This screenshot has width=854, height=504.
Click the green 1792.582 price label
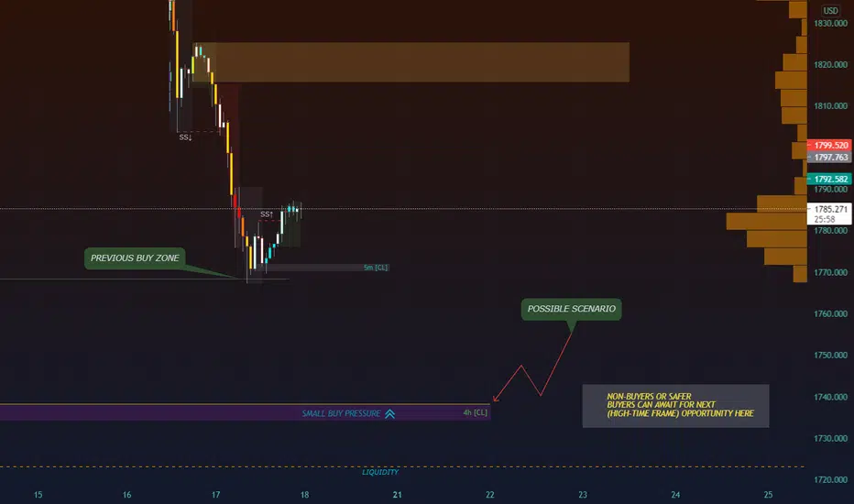(829, 179)
